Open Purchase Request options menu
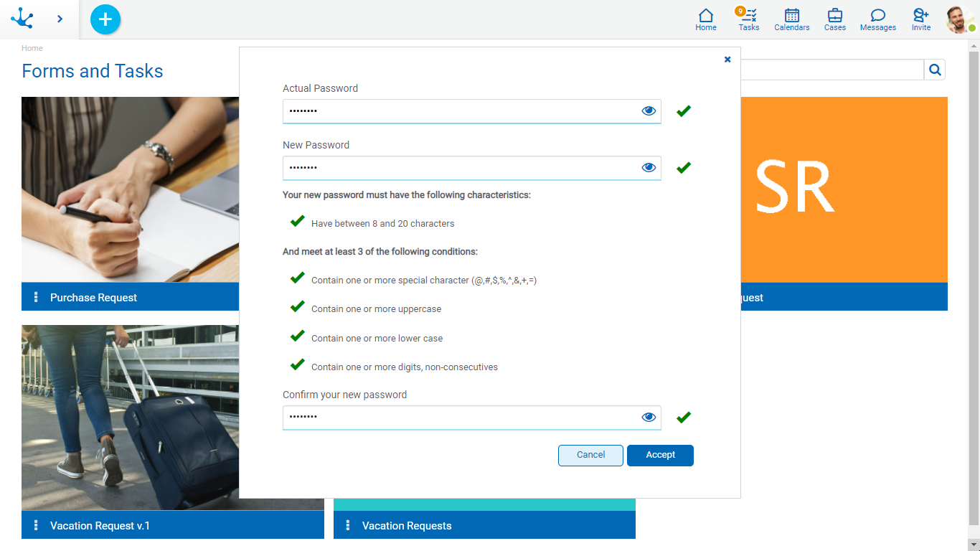The height and width of the screenshot is (551, 980). [x=36, y=297]
